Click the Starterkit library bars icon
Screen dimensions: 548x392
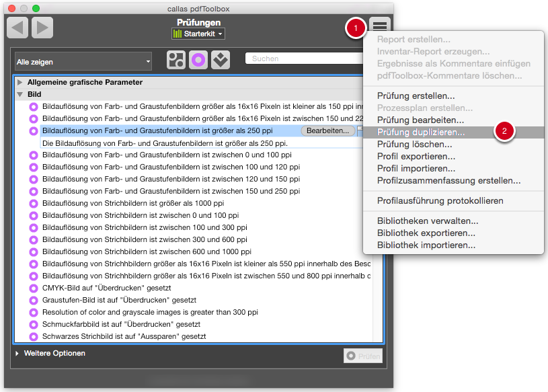178,34
